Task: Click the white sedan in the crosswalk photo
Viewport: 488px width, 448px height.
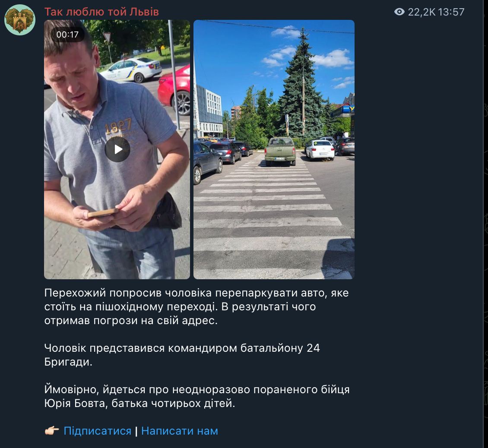Action: coord(320,150)
